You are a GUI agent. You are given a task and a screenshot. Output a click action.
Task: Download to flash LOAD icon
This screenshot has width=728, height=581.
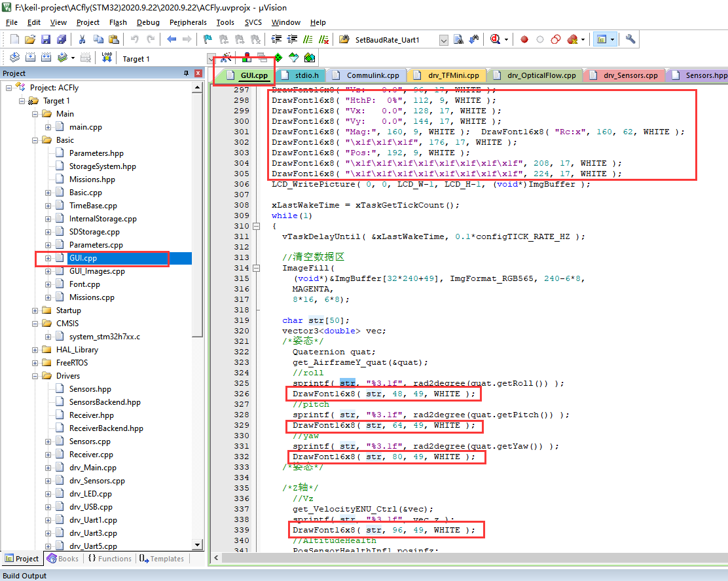107,58
